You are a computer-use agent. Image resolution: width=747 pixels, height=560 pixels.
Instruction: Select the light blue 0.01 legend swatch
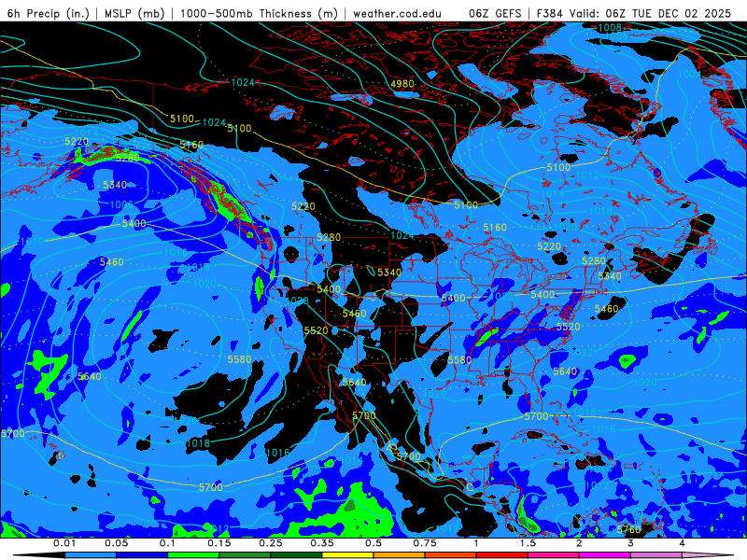[91, 555]
